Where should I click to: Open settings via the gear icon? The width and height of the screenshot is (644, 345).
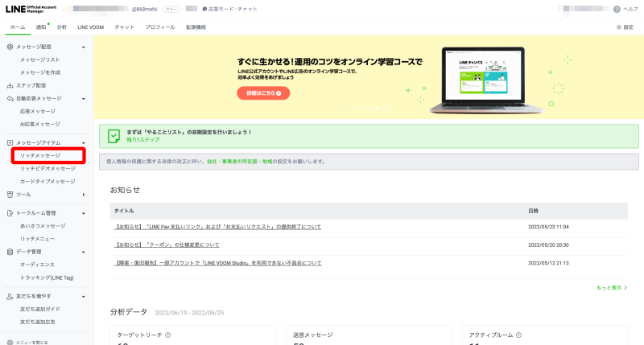619,27
